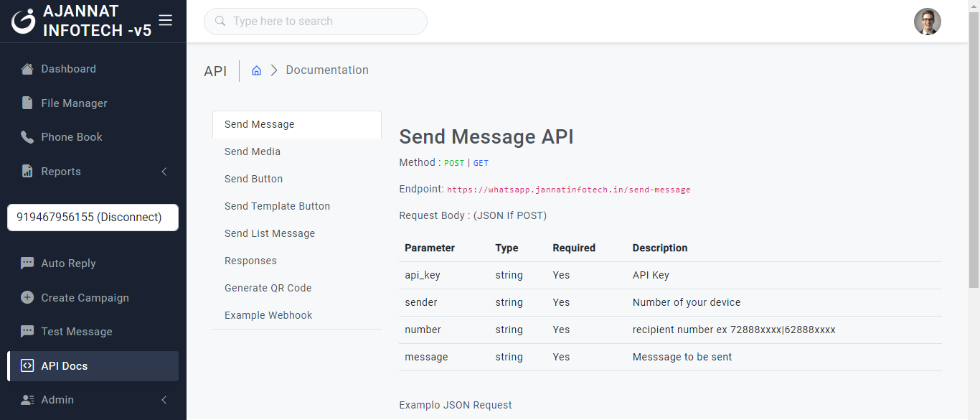Open the user profile avatar
Screen dimensions: 980x420
(927, 22)
